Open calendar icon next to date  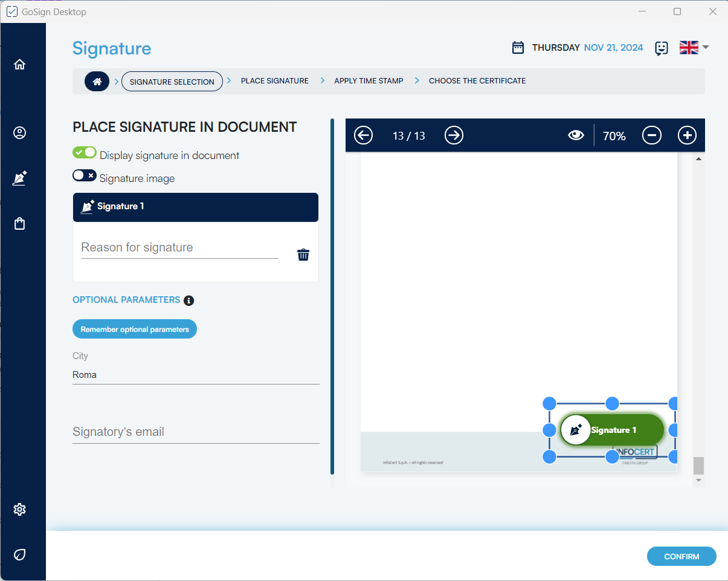coord(518,48)
